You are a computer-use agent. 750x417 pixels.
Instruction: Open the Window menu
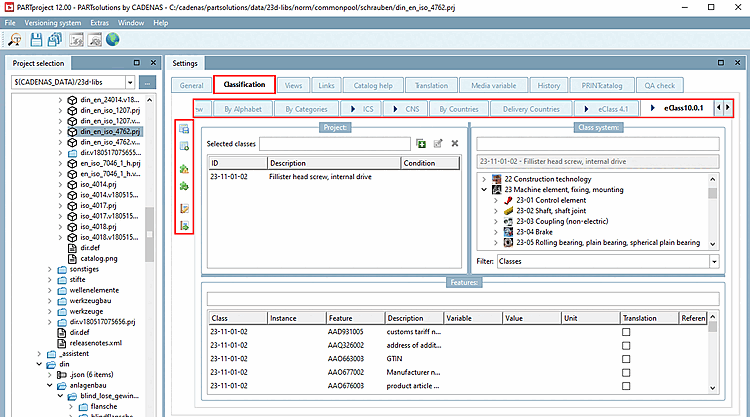pos(131,23)
